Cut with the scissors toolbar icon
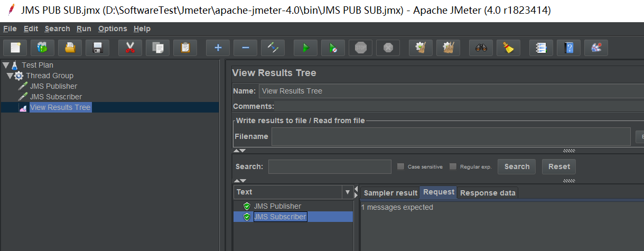The width and height of the screenshot is (644, 251). click(130, 48)
